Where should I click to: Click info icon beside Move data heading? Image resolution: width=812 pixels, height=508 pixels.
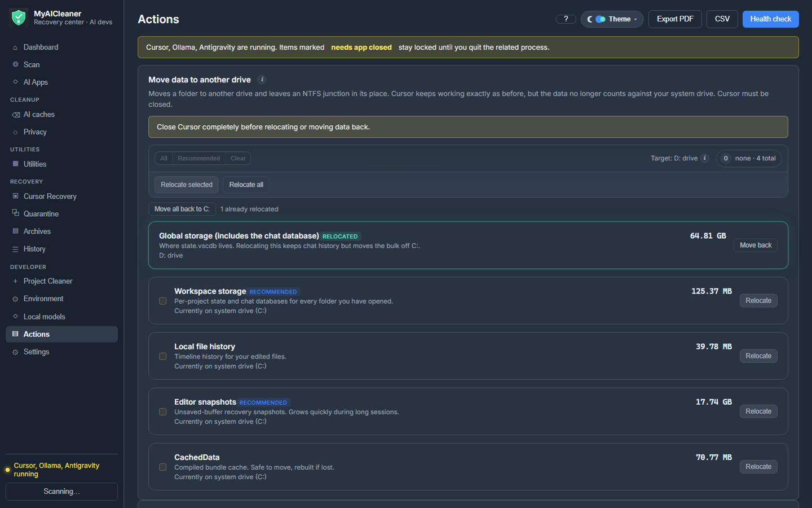tap(262, 80)
